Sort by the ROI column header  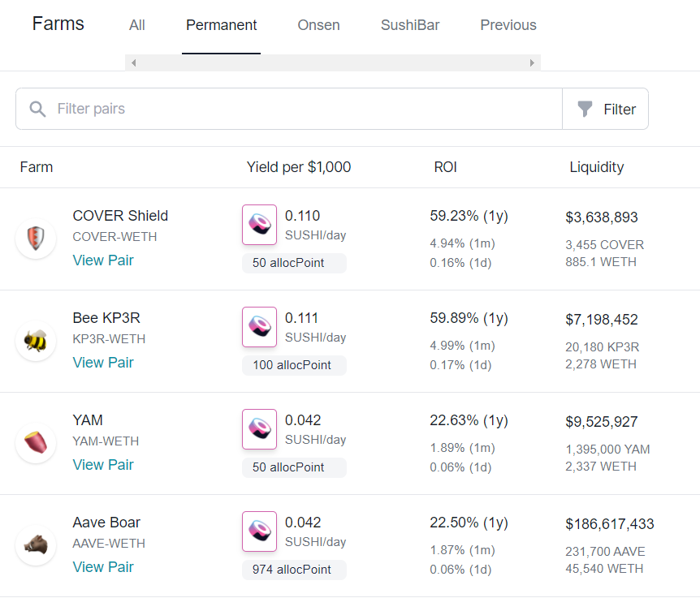pyautogui.click(x=446, y=167)
